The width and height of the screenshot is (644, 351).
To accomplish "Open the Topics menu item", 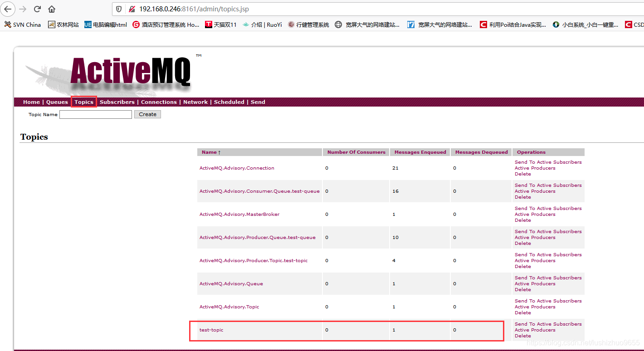I will (x=84, y=102).
